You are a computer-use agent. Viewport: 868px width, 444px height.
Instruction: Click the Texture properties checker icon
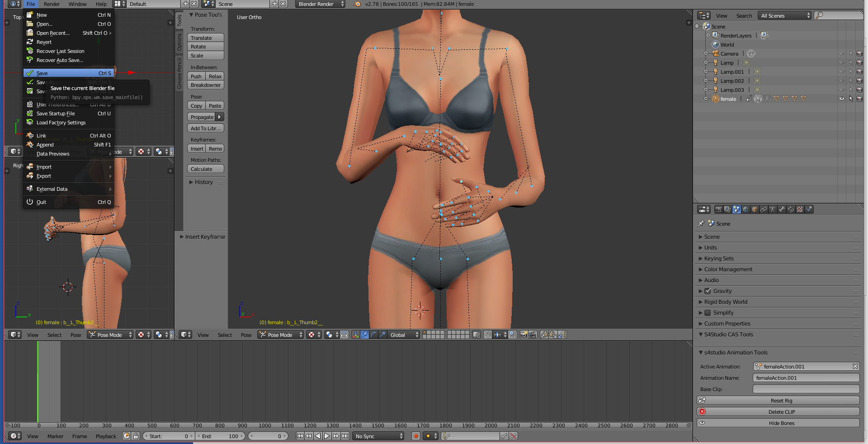(800, 209)
